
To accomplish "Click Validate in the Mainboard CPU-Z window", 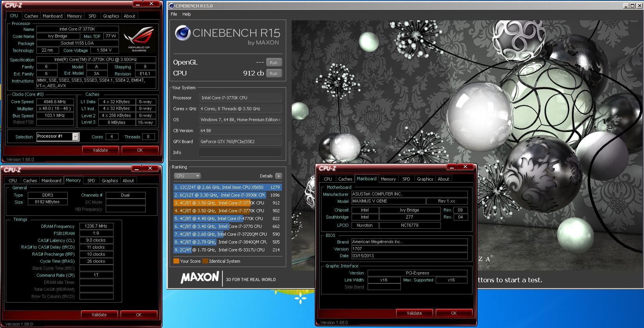I will pyautogui.click(x=414, y=313).
